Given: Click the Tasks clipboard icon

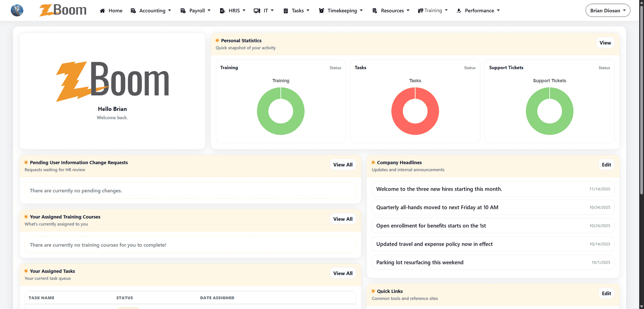Looking at the screenshot, I should tap(286, 11).
